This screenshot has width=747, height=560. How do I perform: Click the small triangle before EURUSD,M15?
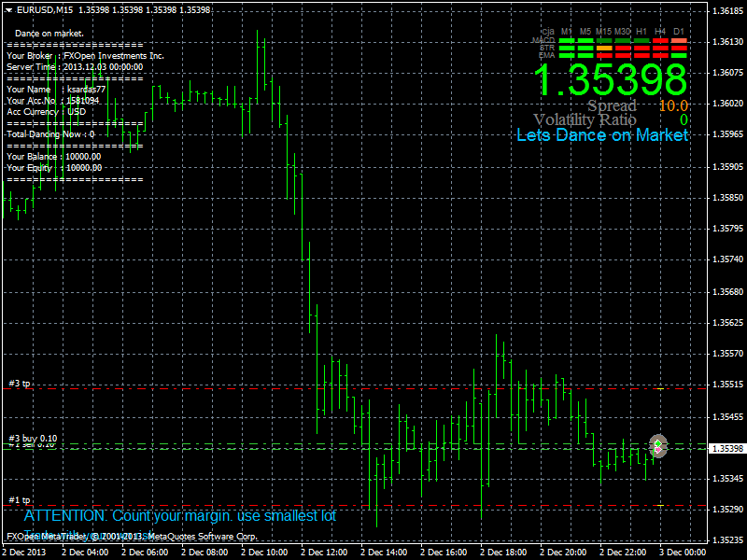click(8, 10)
